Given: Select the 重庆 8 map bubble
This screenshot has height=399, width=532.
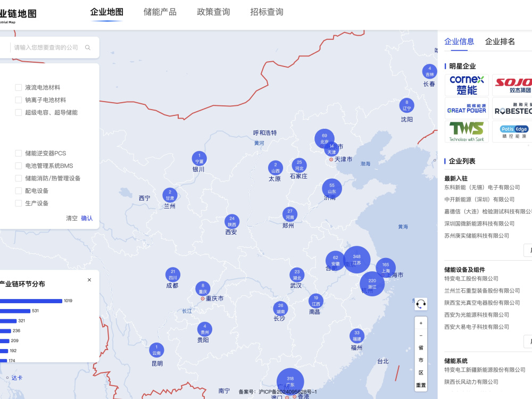Looking at the screenshot, I should coord(203,289).
